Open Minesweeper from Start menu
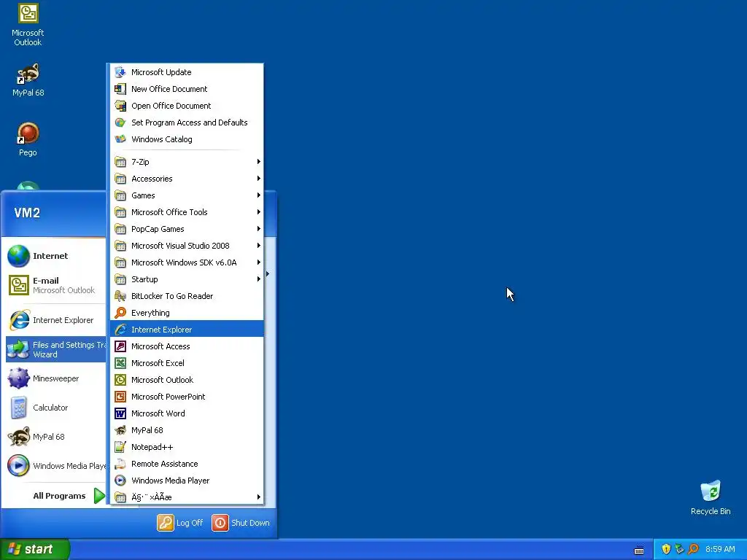Image resolution: width=747 pixels, height=560 pixels. coord(55,378)
